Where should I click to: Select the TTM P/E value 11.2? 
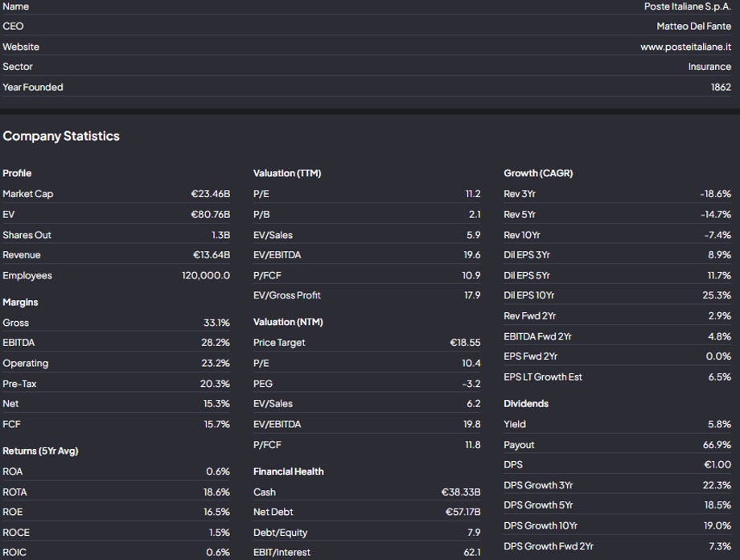pos(473,194)
